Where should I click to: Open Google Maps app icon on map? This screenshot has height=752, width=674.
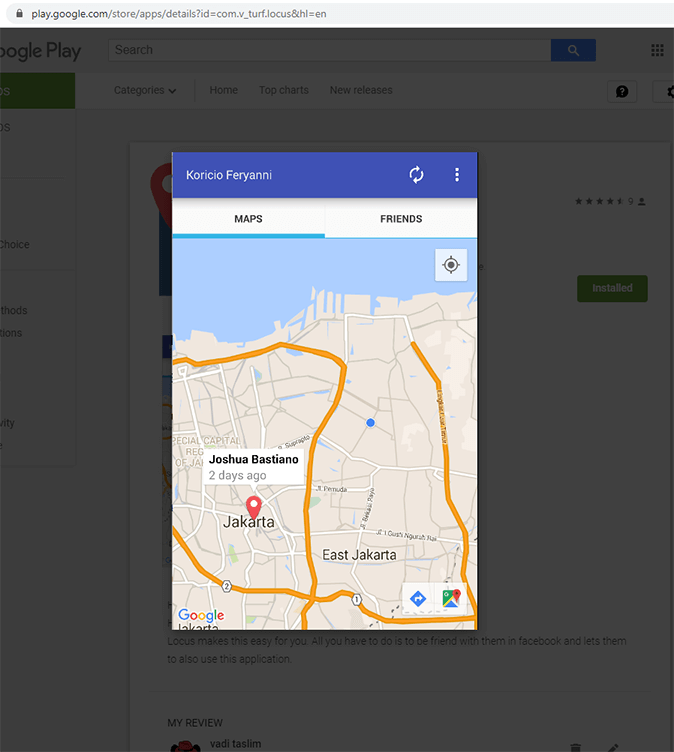click(x=451, y=599)
